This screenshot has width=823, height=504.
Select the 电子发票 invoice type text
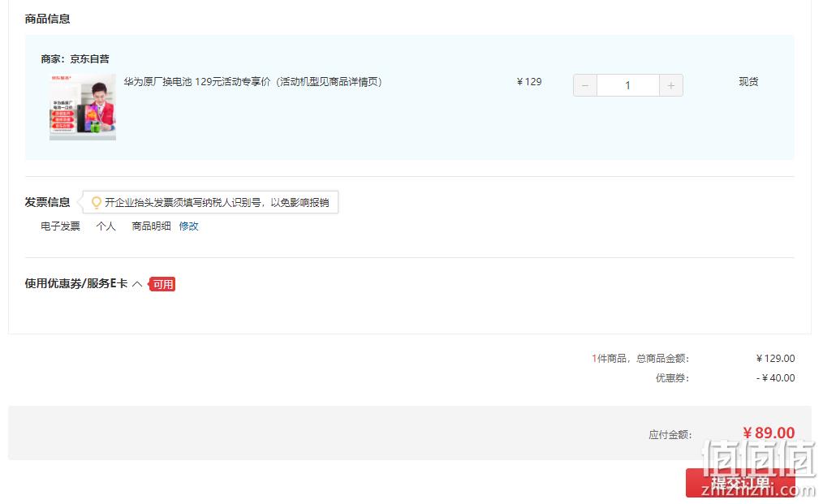[60, 226]
